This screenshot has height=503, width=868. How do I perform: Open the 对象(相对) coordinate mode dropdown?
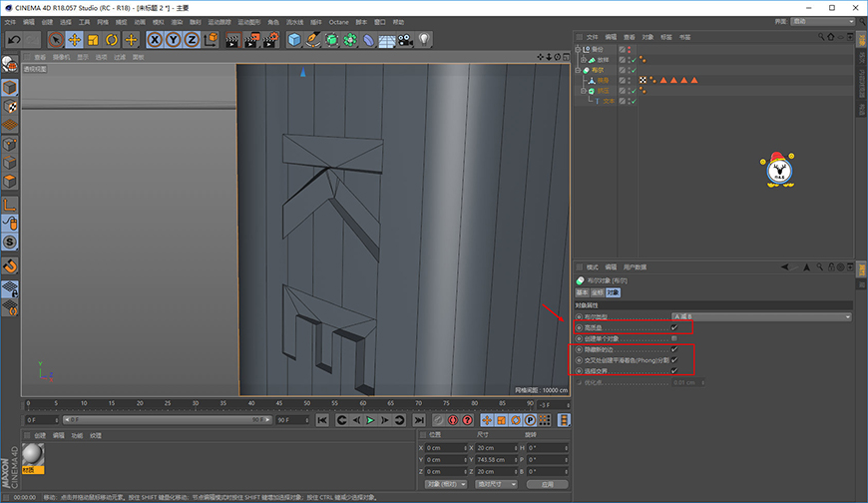(446, 484)
